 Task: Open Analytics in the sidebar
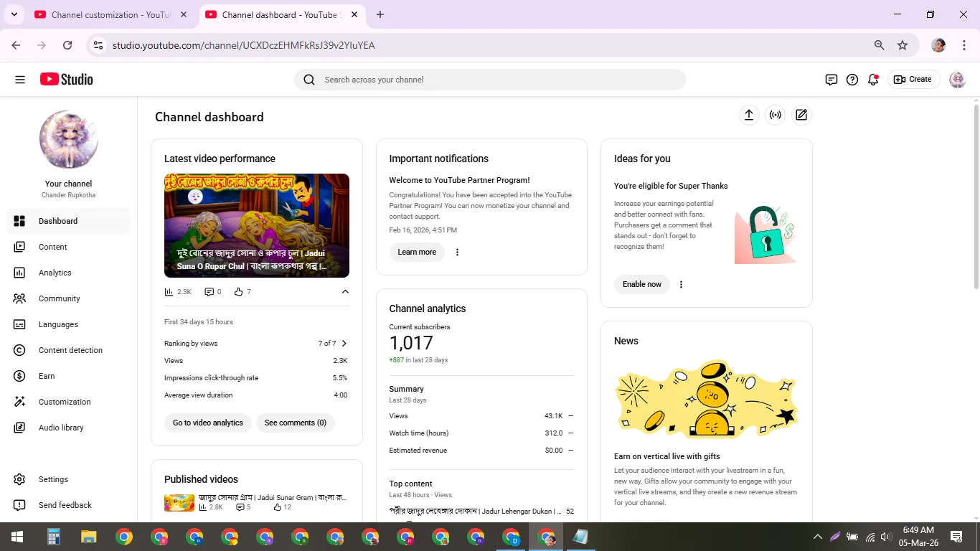pyautogui.click(x=68, y=273)
